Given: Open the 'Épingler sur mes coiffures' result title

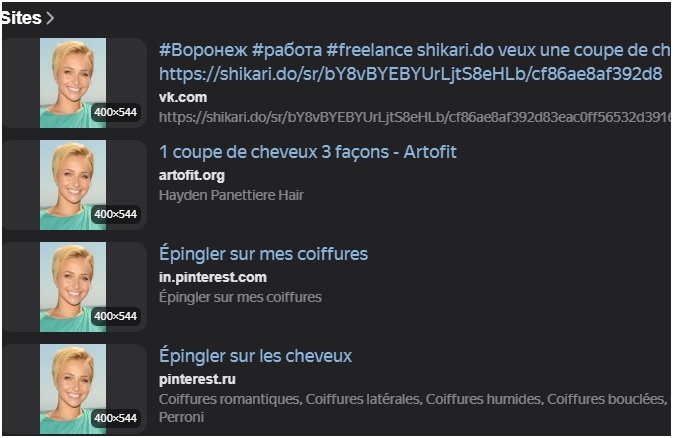Looking at the screenshot, I should (263, 253).
